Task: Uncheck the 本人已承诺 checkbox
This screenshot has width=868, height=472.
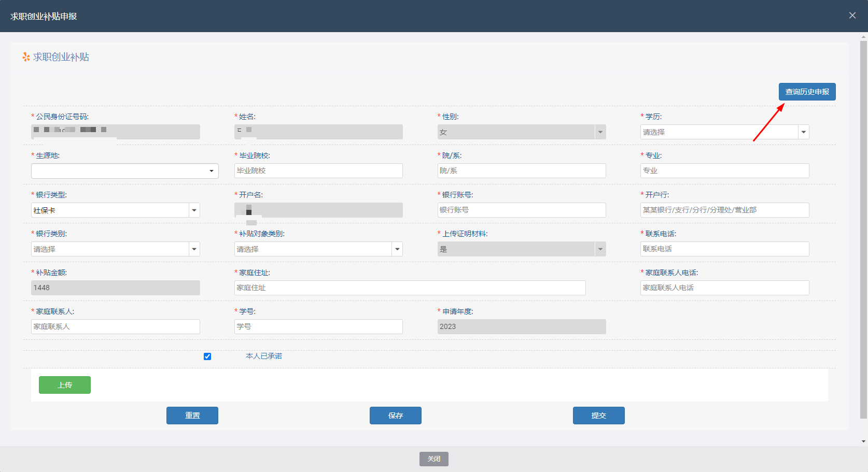Action: tap(207, 356)
